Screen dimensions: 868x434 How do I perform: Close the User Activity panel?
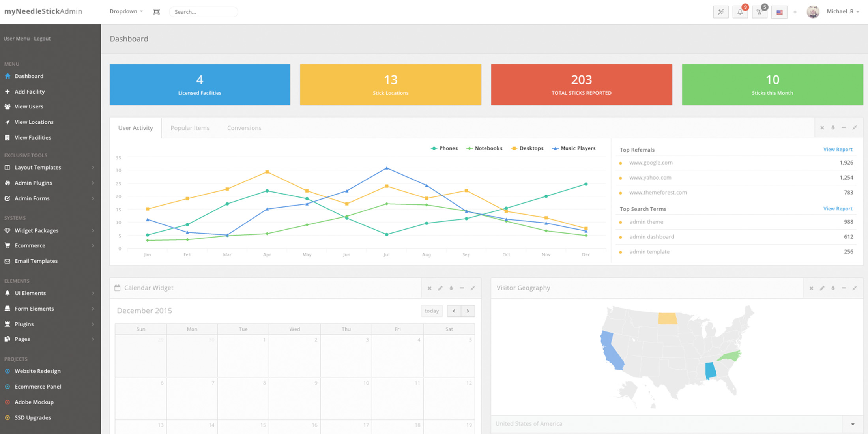[x=822, y=128]
